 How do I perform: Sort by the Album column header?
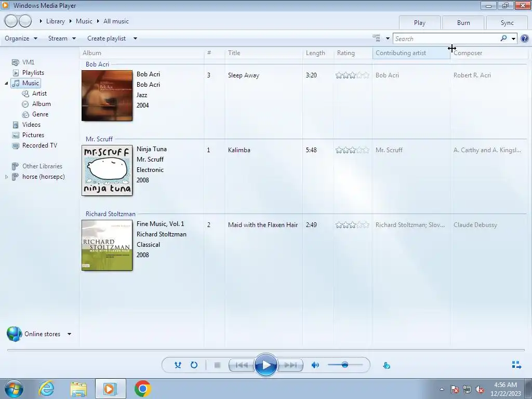pyautogui.click(x=142, y=53)
